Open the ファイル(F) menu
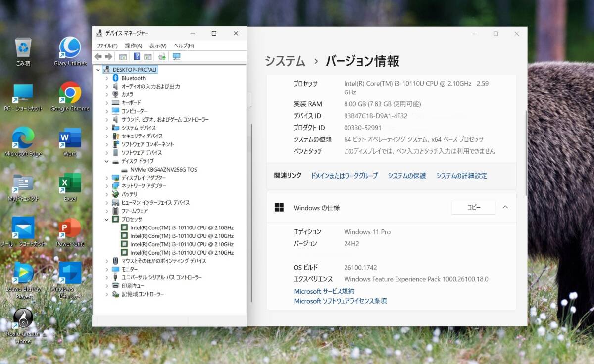 pyautogui.click(x=107, y=45)
